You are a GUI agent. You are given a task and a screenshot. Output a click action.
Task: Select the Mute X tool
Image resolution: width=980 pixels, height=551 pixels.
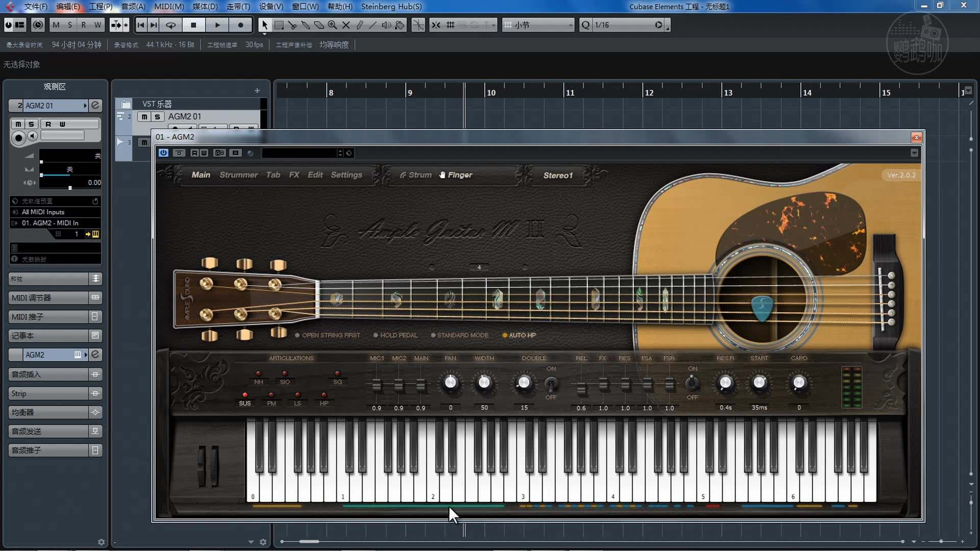pos(346,25)
